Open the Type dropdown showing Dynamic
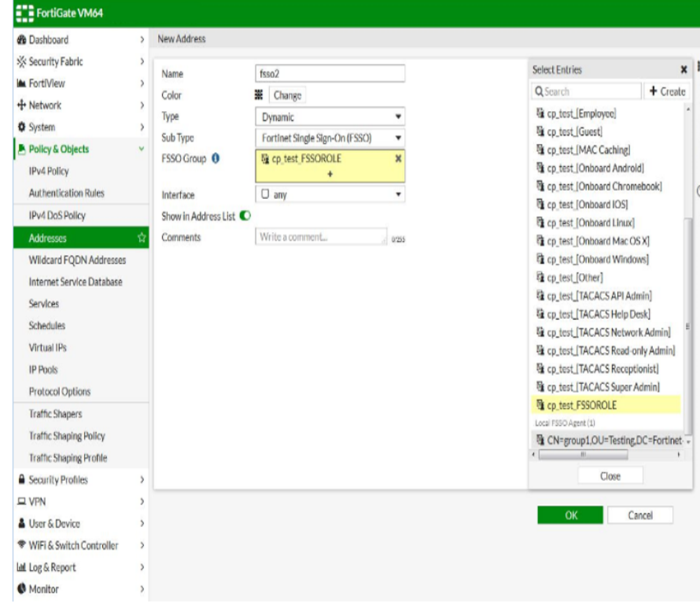700x611 pixels. 330,117
